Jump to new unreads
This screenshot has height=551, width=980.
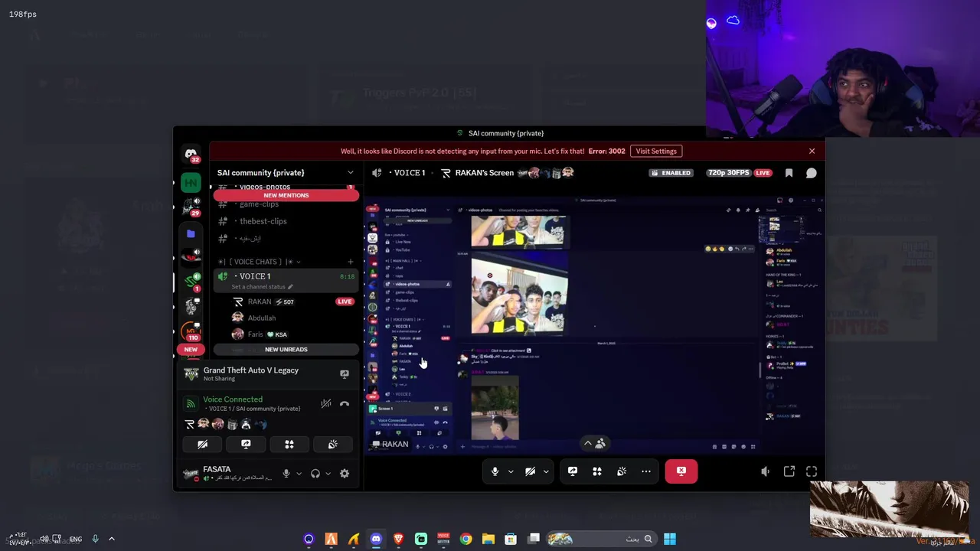286,350
